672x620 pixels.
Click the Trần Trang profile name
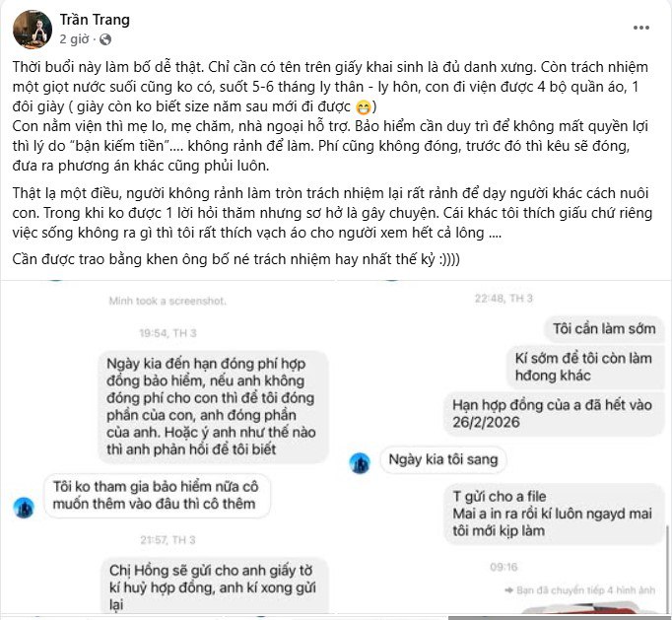95,20
